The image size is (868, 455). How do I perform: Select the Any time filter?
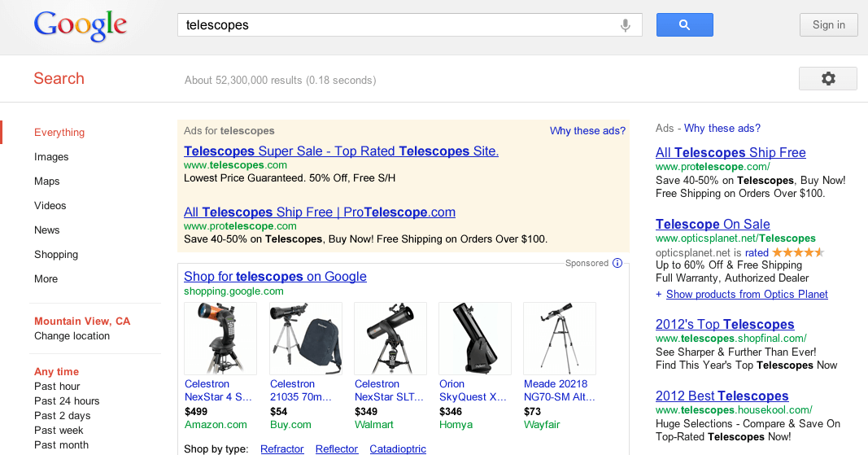[56, 372]
